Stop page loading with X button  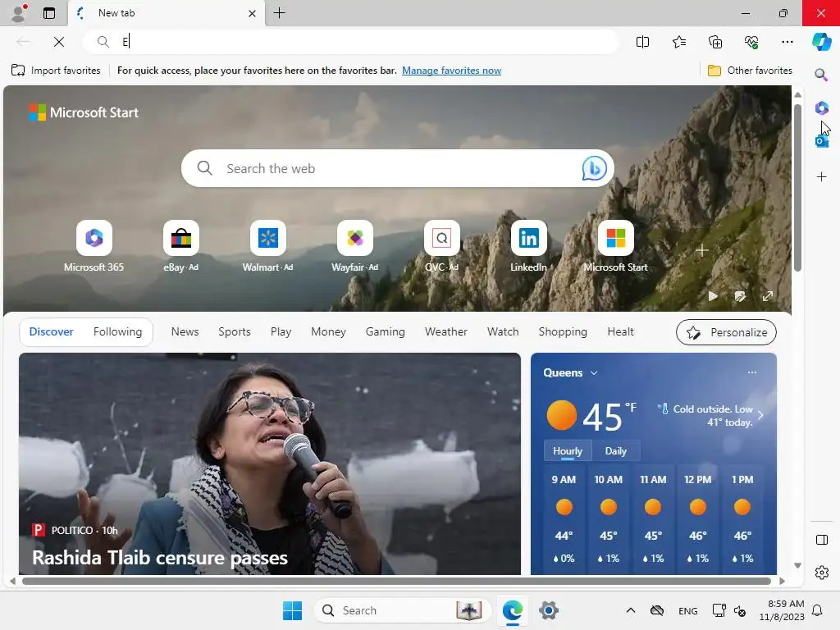[59, 42]
